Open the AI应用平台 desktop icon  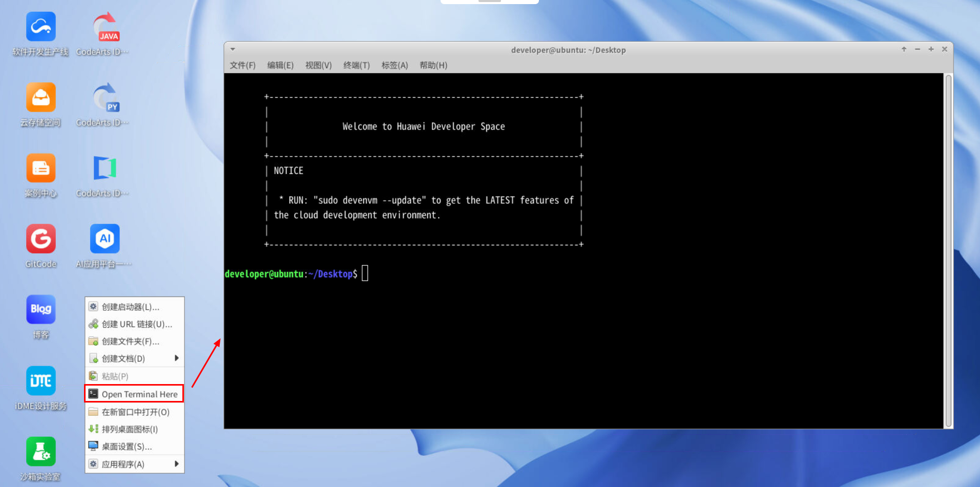(105, 239)
